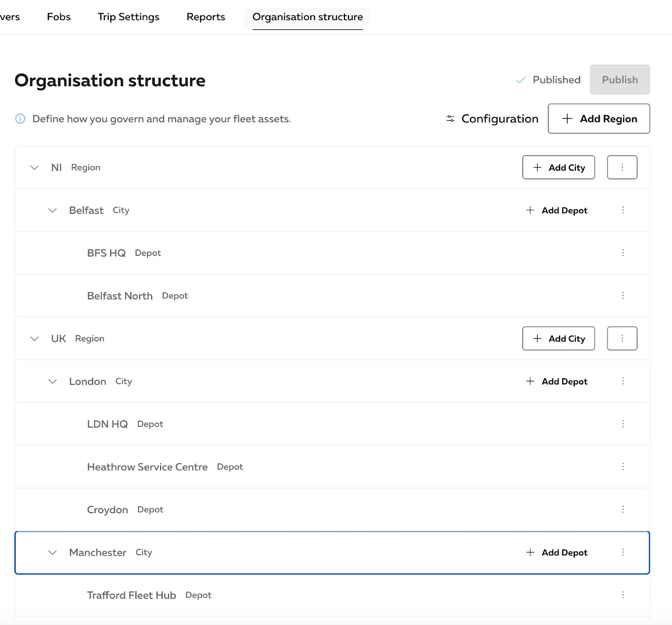The width and height of the screenshot is (672, 625).
Task: Open the Manchester city three-dot menu
Action: tap(623, 552)
